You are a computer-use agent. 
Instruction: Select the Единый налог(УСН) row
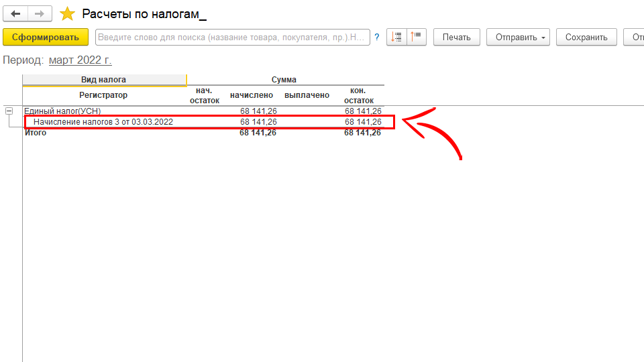[62, 111]
